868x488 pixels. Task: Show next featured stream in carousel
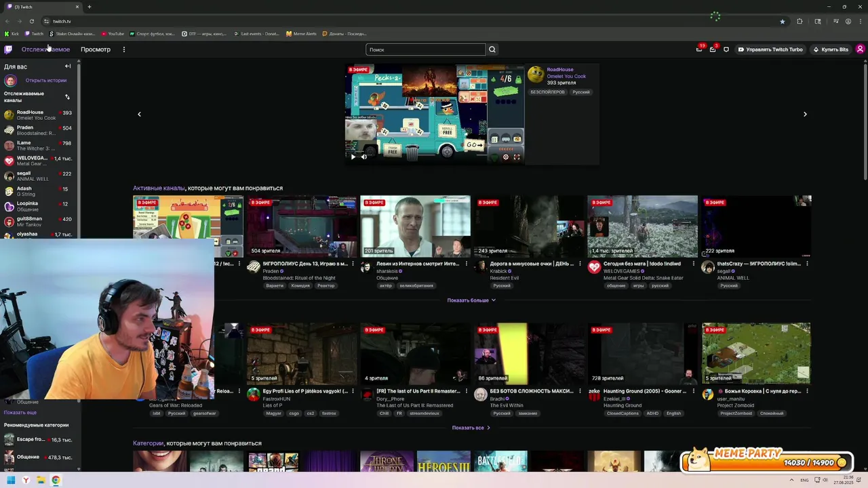click(805, 114)
